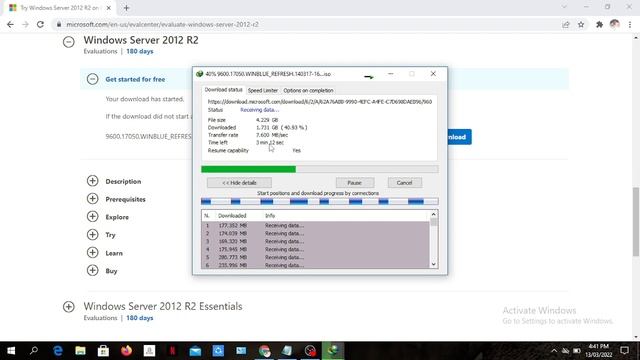Click the connections list scroll-up arrow
Image resolution: width=640 pixels, height=360 pixels.
click(x=433, y=214)
